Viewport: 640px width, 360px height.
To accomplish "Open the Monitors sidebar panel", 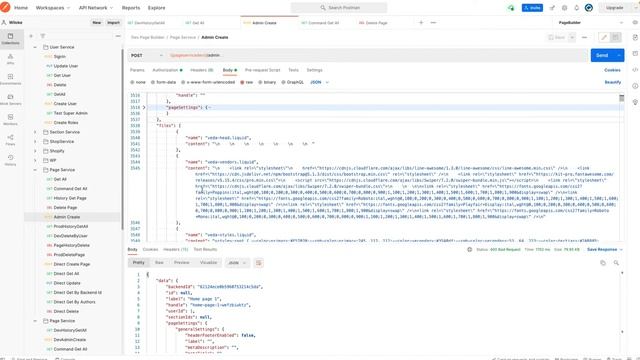I will [x=10, y=120].
